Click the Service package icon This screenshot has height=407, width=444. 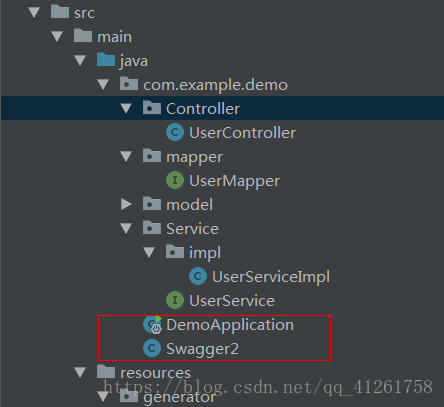pos(152,228)
